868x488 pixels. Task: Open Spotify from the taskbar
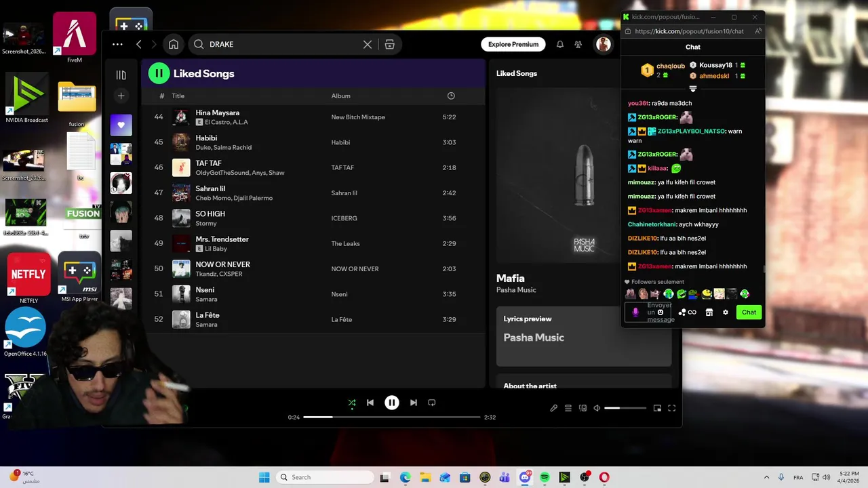tap(545, 477)
